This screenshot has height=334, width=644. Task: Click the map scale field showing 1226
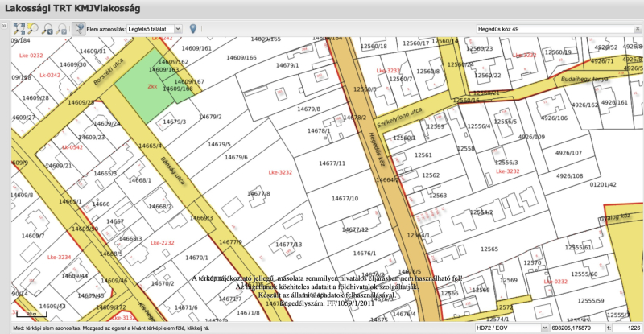point(627,328)
